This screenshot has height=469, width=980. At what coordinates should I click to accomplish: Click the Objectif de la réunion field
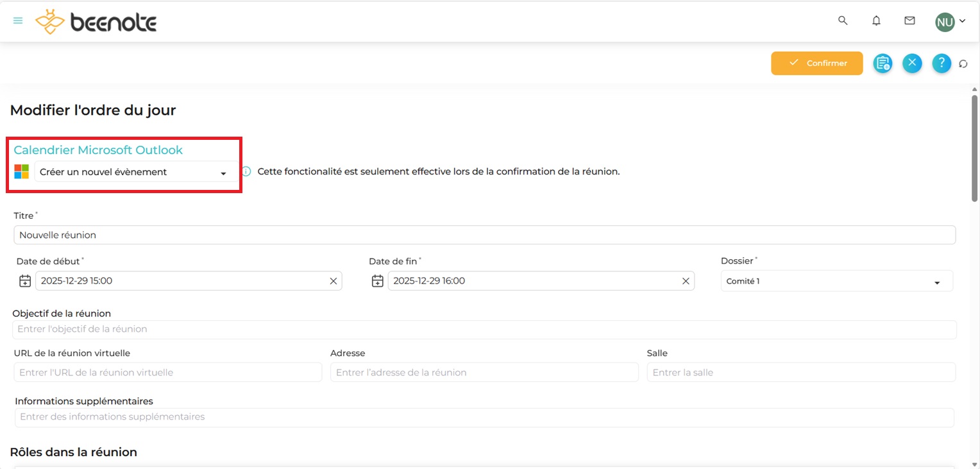pyautogui.click(x=484, y=329)
